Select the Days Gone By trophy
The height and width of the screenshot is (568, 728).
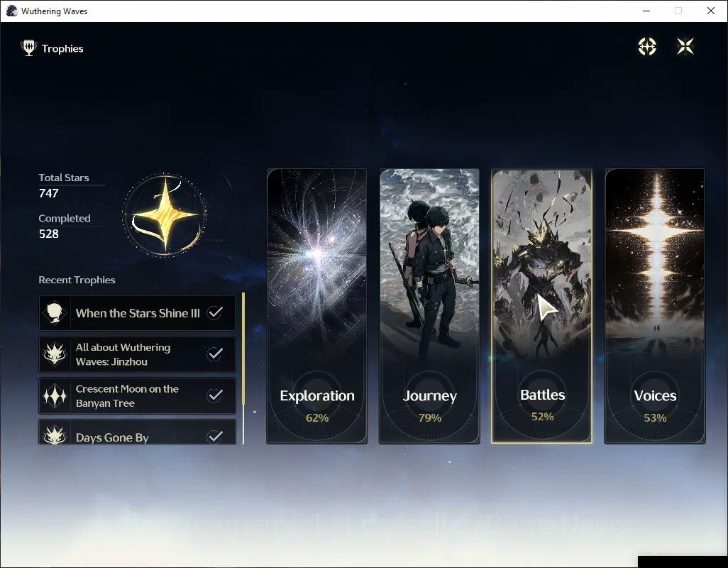coord(137,433)
